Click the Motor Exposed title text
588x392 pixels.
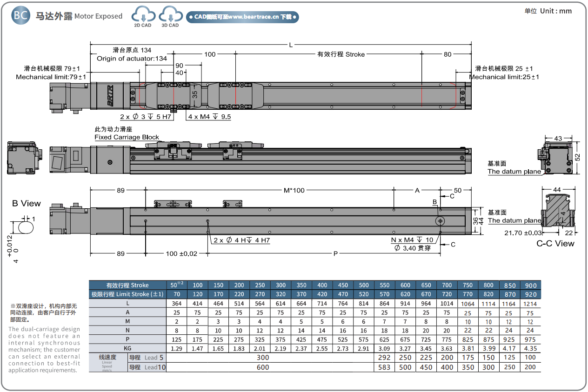[98, 16]
